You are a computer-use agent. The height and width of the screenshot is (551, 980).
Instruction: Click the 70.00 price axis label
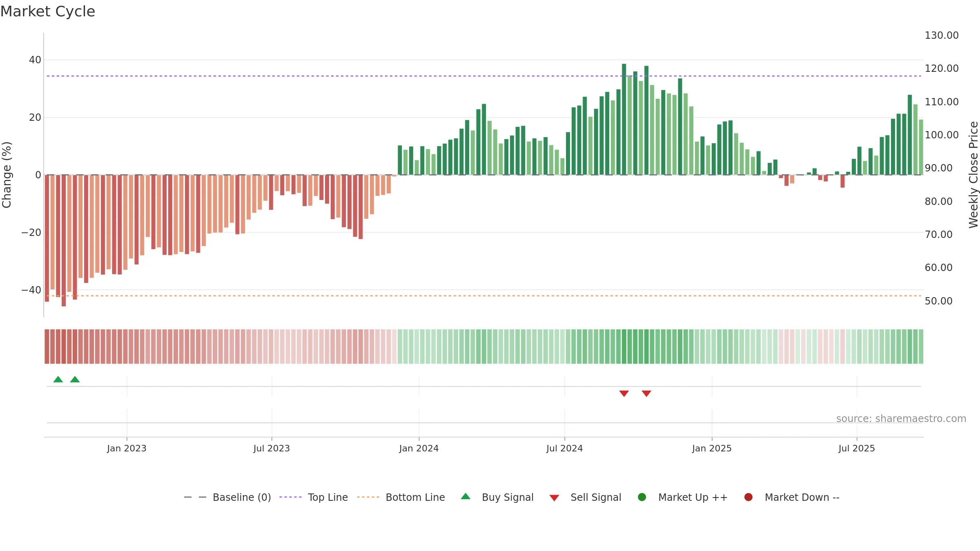point(938,235)
